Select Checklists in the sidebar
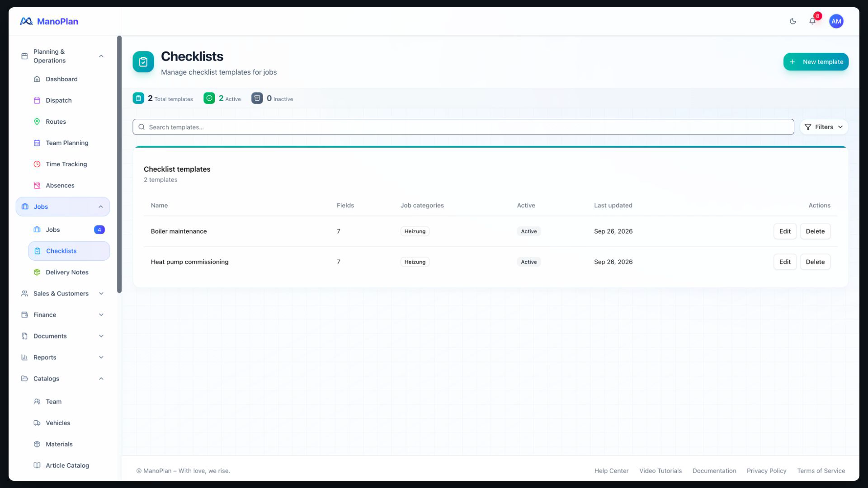 pyautogui.click(x=69, y=251)
